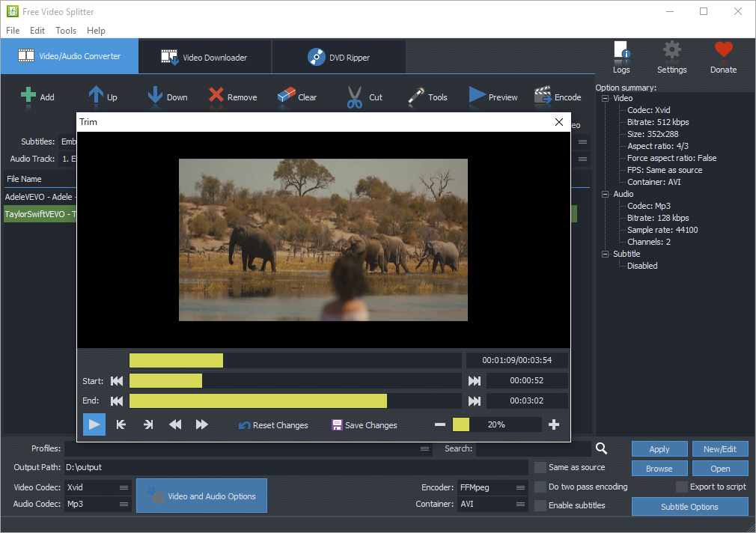Preview the video using Preview button

tap(493, 97)
